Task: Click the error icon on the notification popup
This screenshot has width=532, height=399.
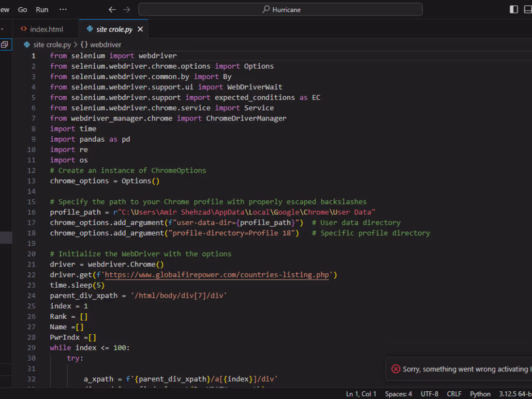Action: 396,369
